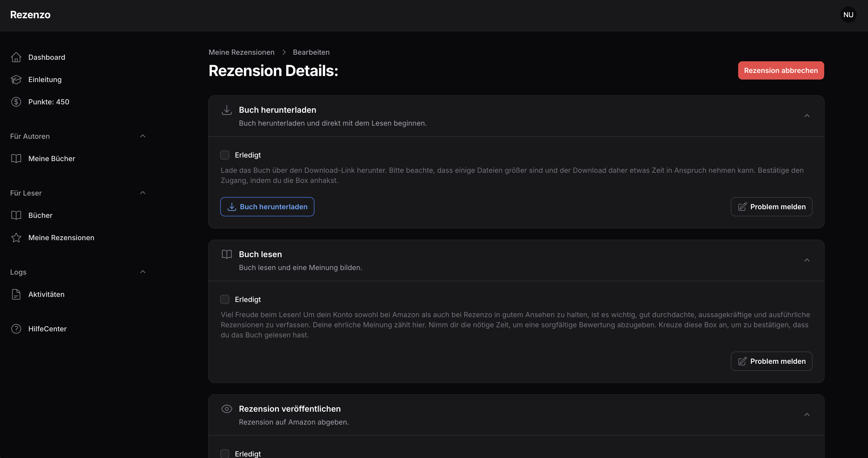Viewport: 868px width, 458px height.
Task: Collapse the Rezension veröffentlichen card
Action: click(x=807, y=415)
